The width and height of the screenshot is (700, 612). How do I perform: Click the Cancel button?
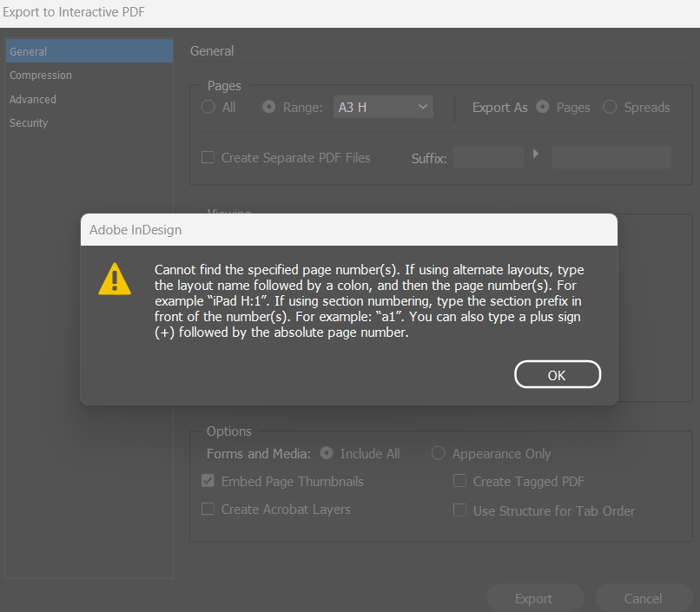(644, 598)
